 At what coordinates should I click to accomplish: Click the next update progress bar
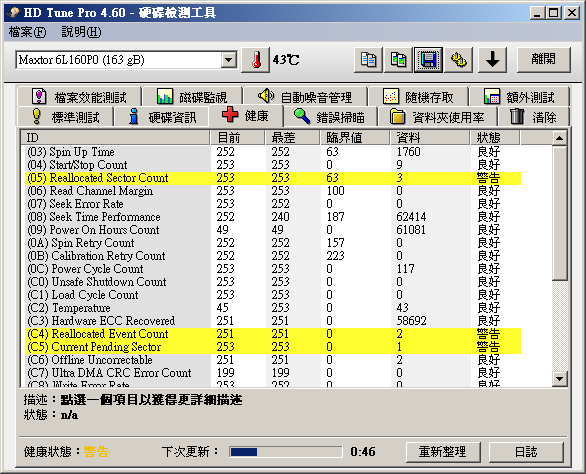286,452
